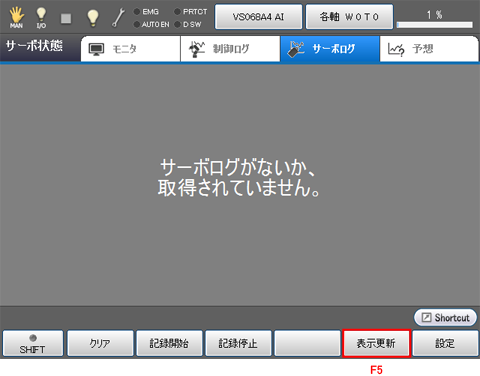
Task: Click the servo log icon in サーボログ tab
Action: tap(296, 49)
